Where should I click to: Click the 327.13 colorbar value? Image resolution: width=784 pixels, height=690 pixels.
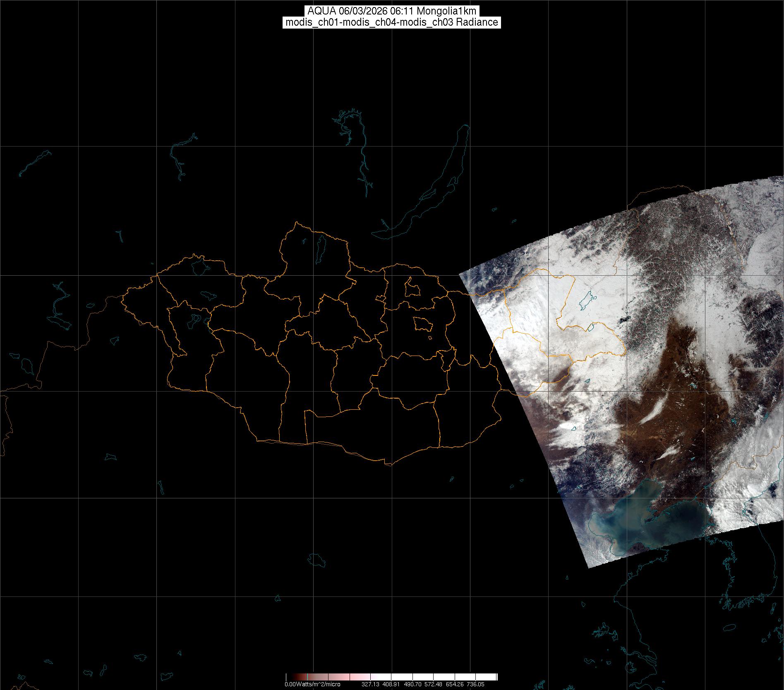[x=370, y=684]
